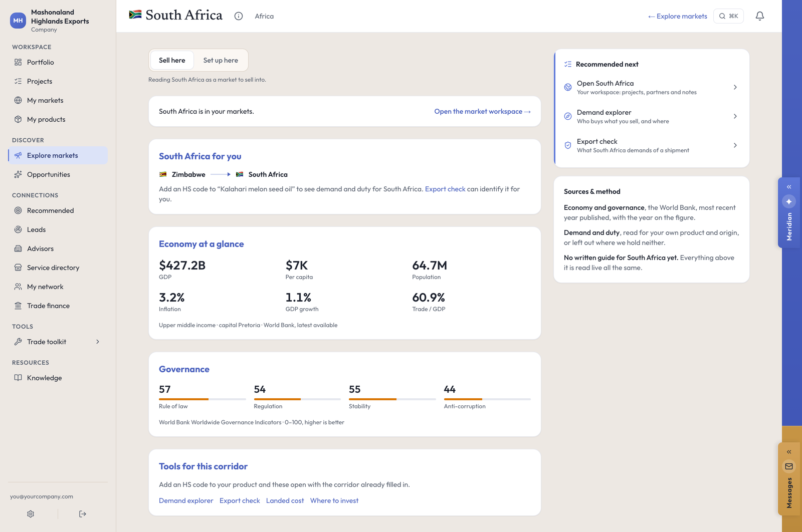Image resolution: width=802 pixels, height=532 pixels.
Task: Open settings gear icon
Action: [x=31, y=514]
